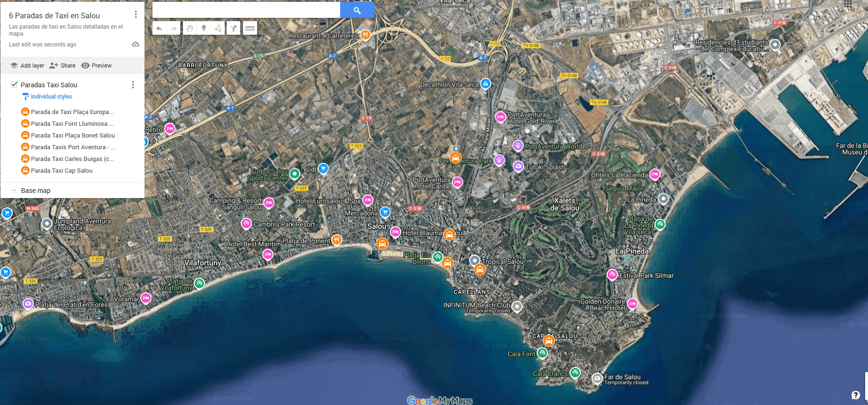
Task: Click Add layer button
Action: pyautogui.click(x=27, y=66)
